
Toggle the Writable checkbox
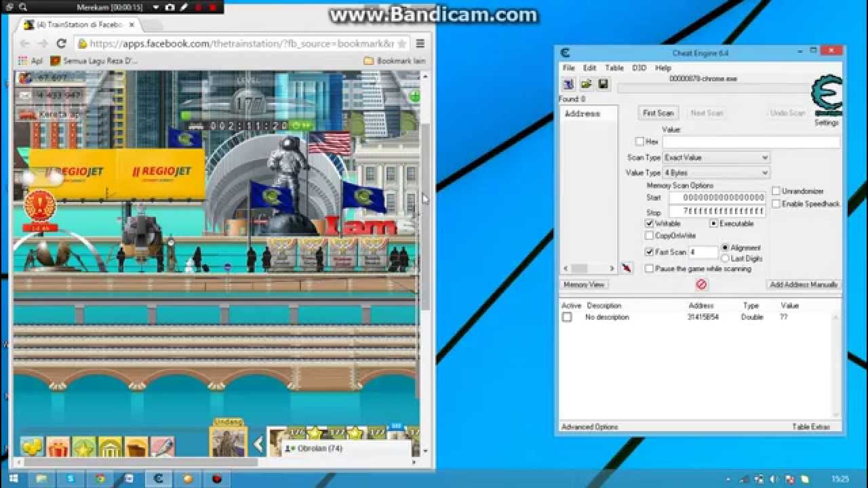click(650, 224)
